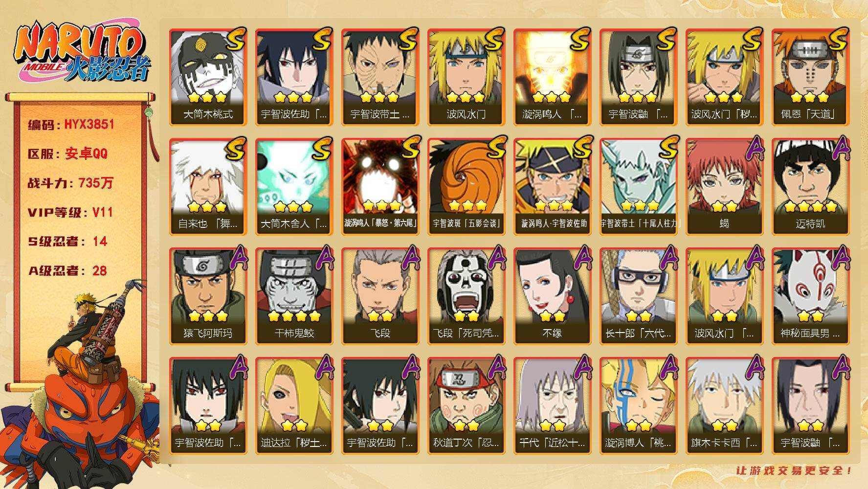Open the 宇智波斑「五影会谈」 masked card
Viewport: 868px width, 489px height.
click(467, 187)
